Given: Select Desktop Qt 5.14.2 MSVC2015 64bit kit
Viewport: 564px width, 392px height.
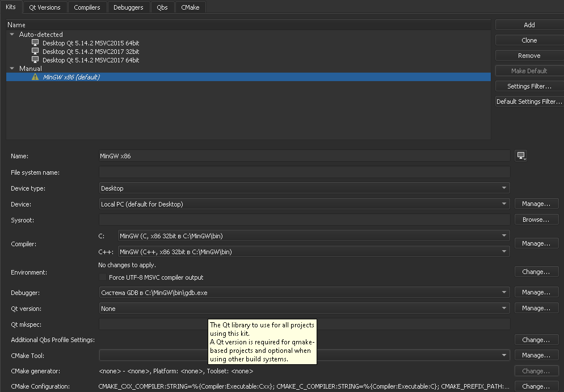Looking at the screenshot, I should (91, 43).
